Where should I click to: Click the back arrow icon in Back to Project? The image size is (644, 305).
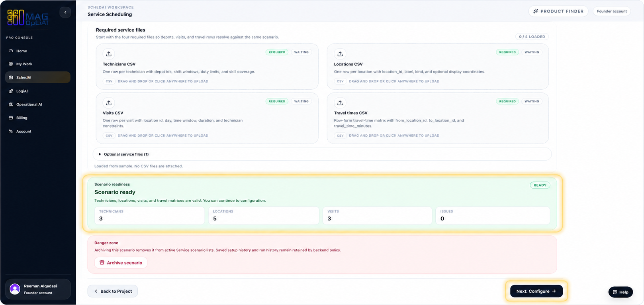[96, 291]
